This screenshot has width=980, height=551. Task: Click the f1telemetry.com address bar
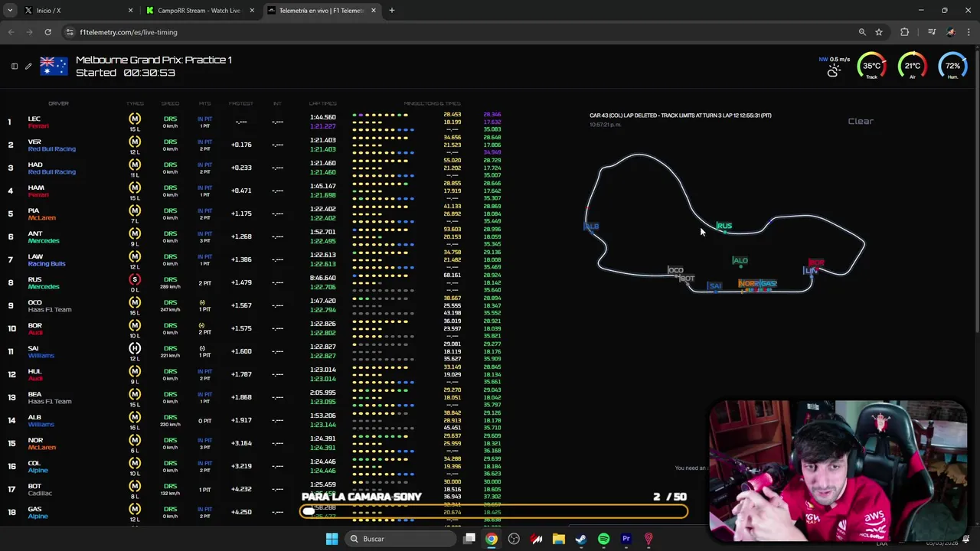[x=459, y=32]
